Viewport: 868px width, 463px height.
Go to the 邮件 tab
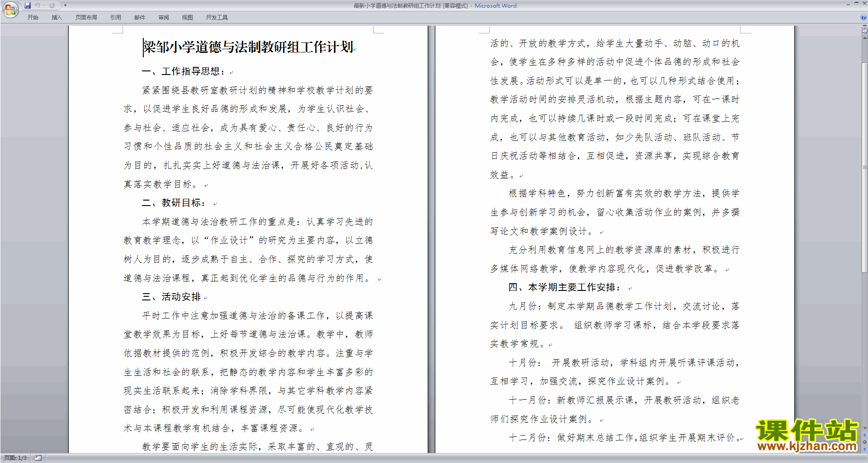pos(140,18)
